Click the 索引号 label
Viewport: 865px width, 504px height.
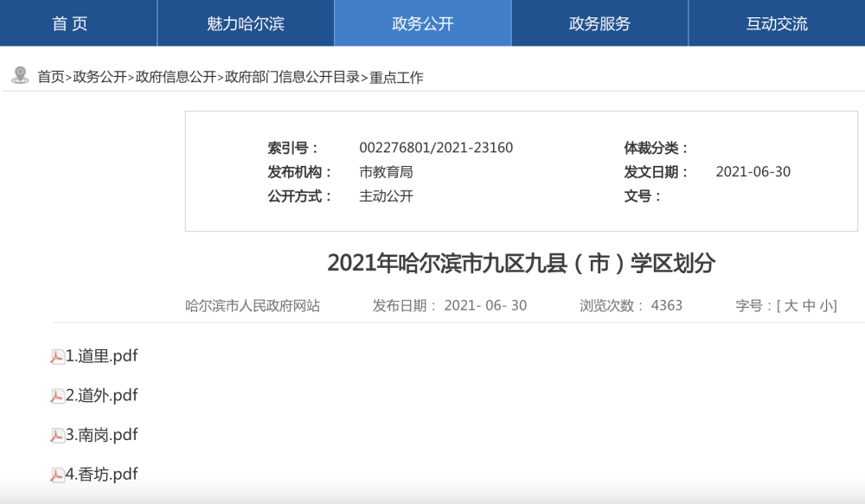click(x=293, y=148)
